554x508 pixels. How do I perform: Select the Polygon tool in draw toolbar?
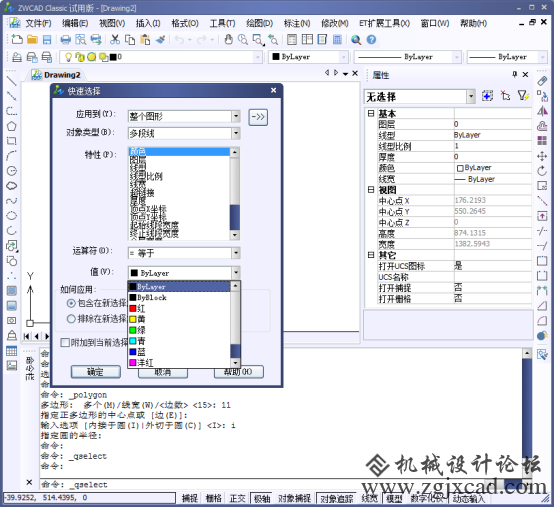(11, 126)
